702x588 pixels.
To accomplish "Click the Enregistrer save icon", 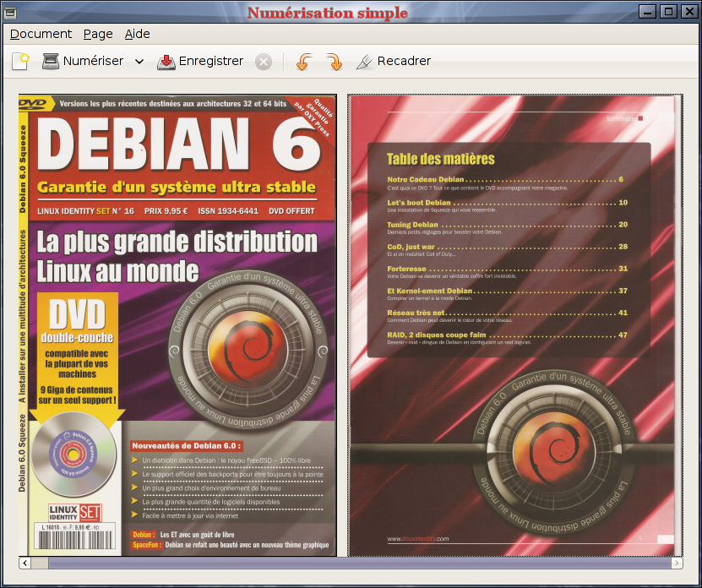I will [166, 62].
